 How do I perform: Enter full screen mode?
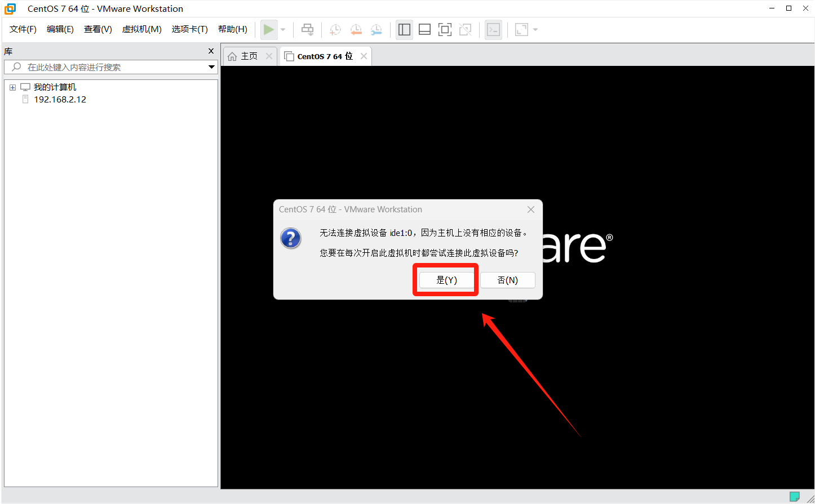[x=445, y=30]
